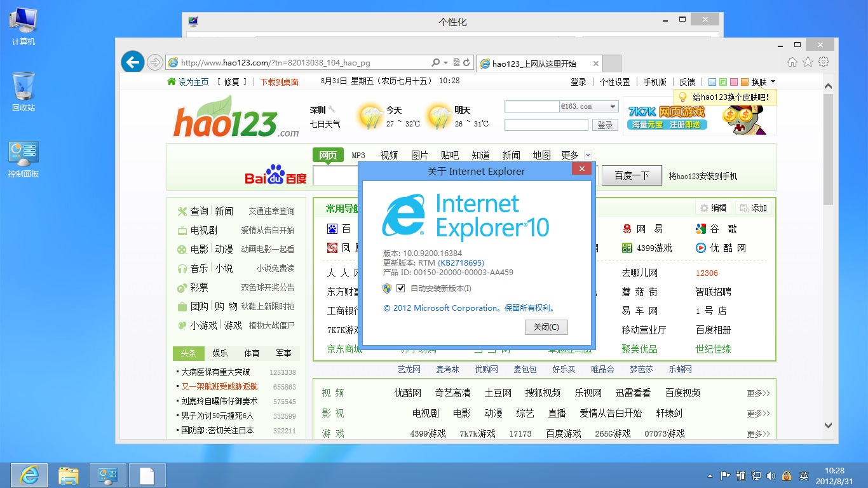
Task: Click the Baidu logo
Action: (276, 175)
